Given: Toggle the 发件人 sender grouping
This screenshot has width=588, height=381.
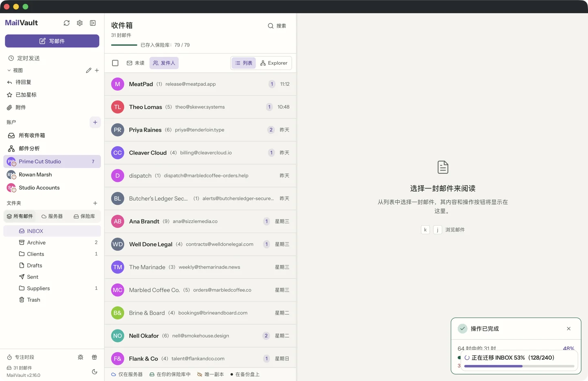Looking at the screenshot, I should click(164, 63).
